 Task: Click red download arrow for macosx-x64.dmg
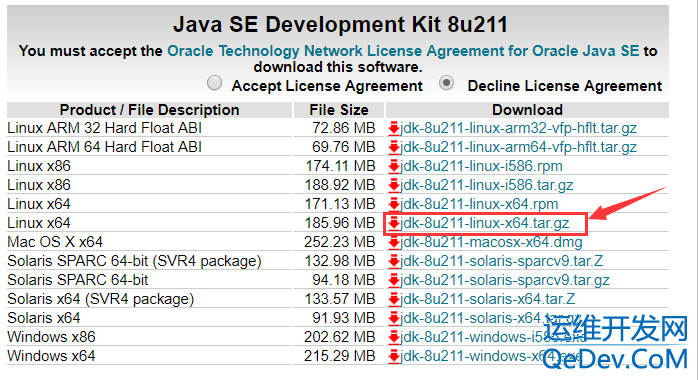click(x=394, y=243)
